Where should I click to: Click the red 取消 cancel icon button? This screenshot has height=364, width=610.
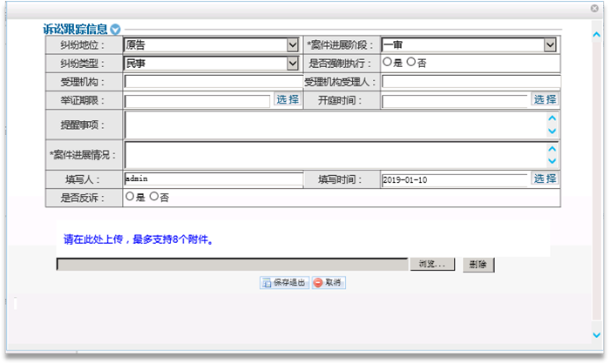click(x=329, y=283)
